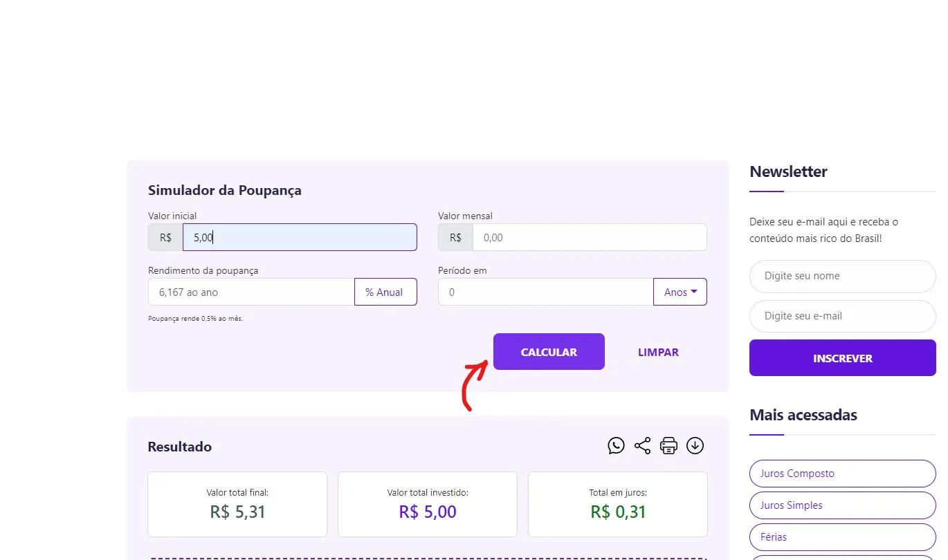The height and width of the screenshot is (560, 948).
Task: Open the Anos period dropdown
Action: [680, 292]
